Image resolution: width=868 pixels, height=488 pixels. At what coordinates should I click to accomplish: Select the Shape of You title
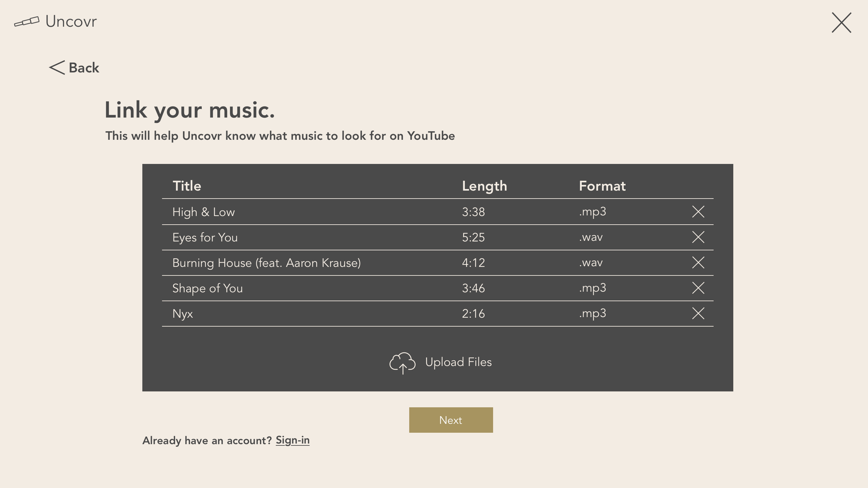(207, 288)
